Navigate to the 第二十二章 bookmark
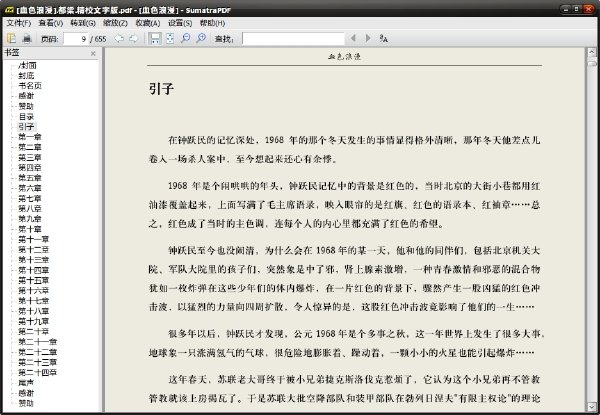Screen dimensions: 600x415 [x=38, y=352]
